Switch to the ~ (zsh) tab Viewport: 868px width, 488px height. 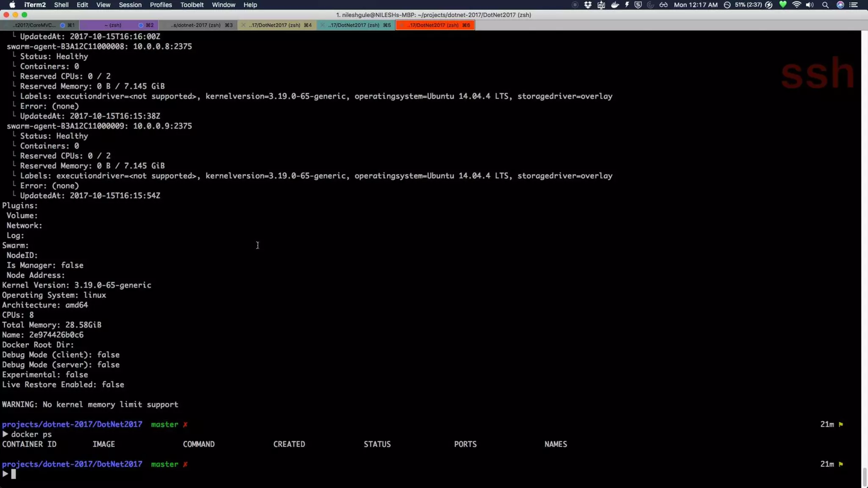point(113,25)
